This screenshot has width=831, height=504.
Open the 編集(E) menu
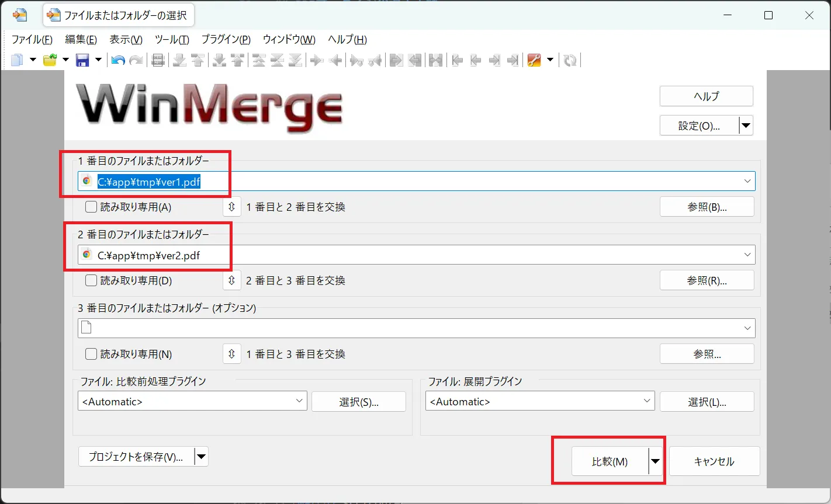(x=81, y=40)
